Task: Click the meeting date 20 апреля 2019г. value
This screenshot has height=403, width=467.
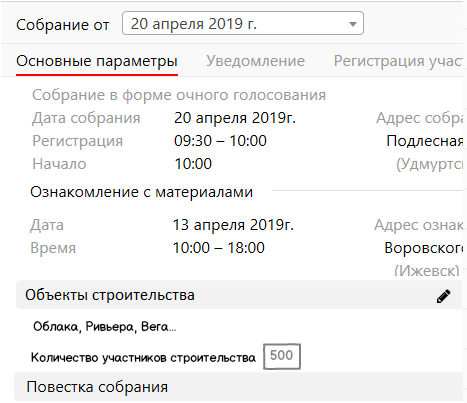Action: pos(235,118)
